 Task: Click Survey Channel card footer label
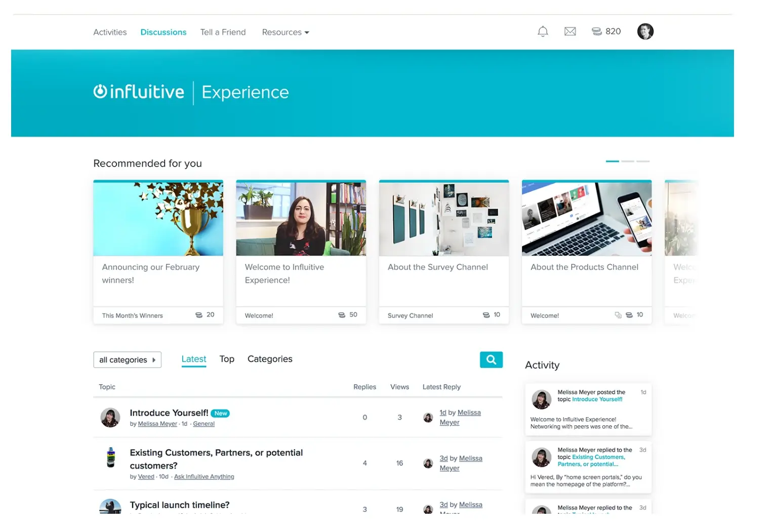(x=411, y=316)
